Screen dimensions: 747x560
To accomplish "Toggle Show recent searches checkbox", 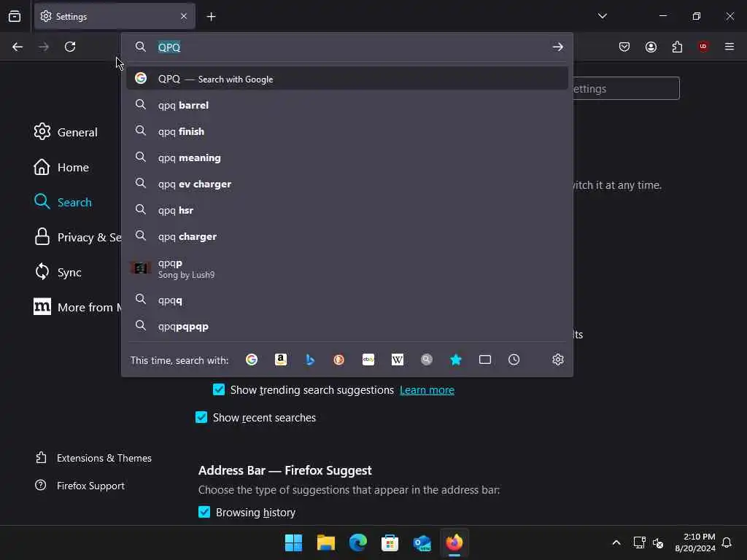I will coord(201,417).
